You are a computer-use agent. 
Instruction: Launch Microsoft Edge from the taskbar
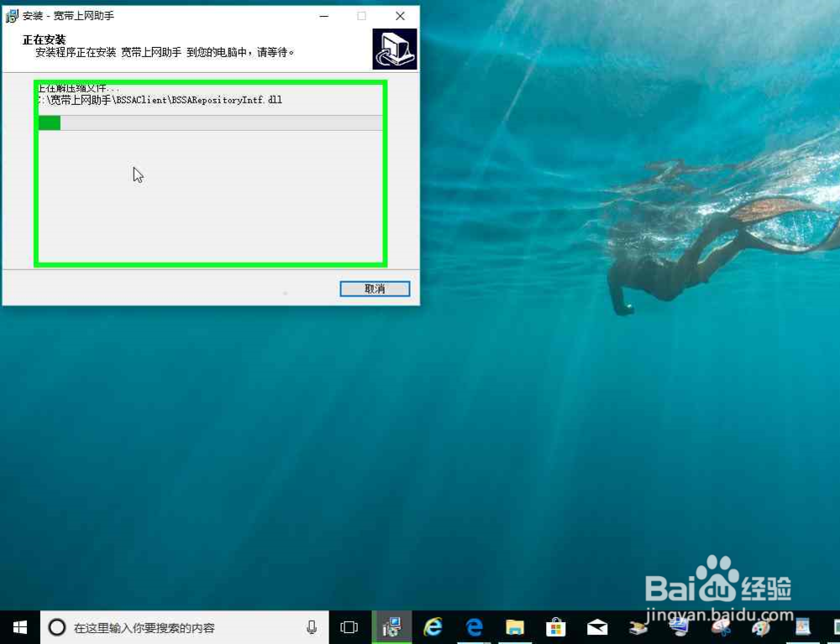474,627
